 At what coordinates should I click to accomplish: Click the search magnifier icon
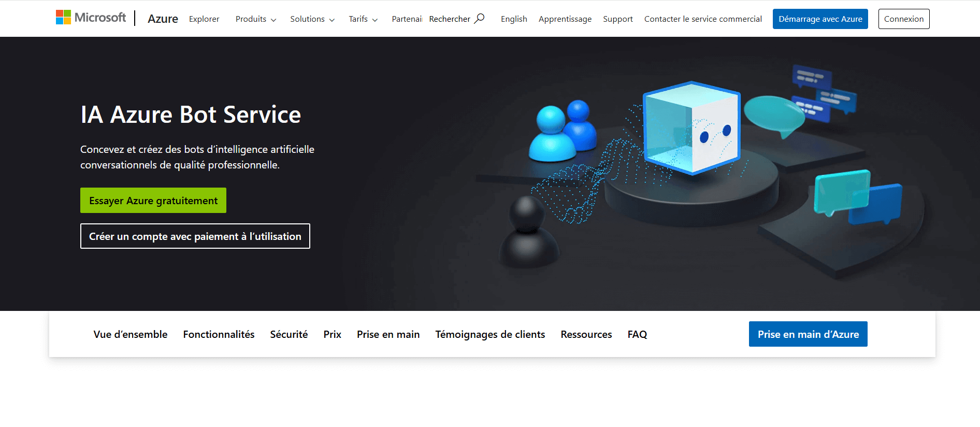pos(480,19)
